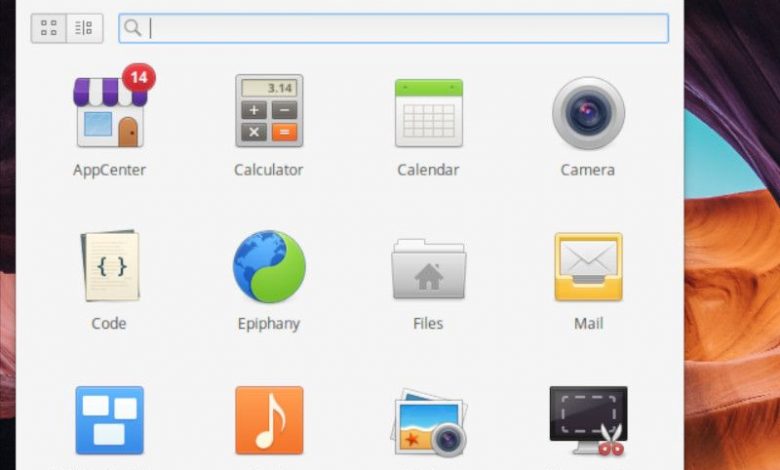
Task: Click the magnifier icon in search box
Action: (x=133, y=28)
